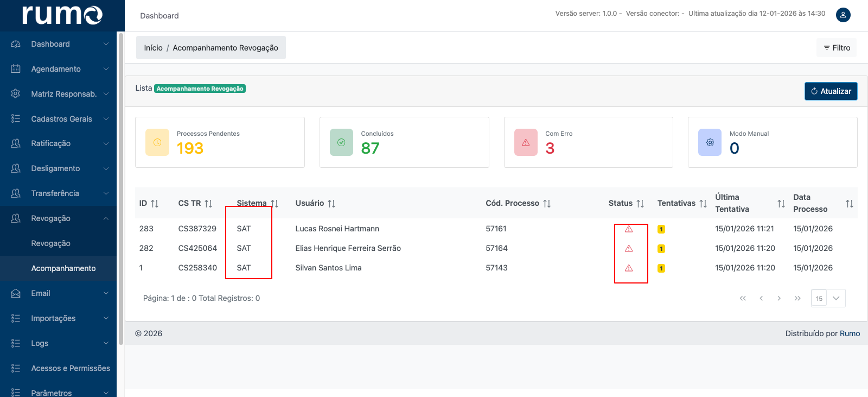Click the user profile avatar icon

[843, 15]
